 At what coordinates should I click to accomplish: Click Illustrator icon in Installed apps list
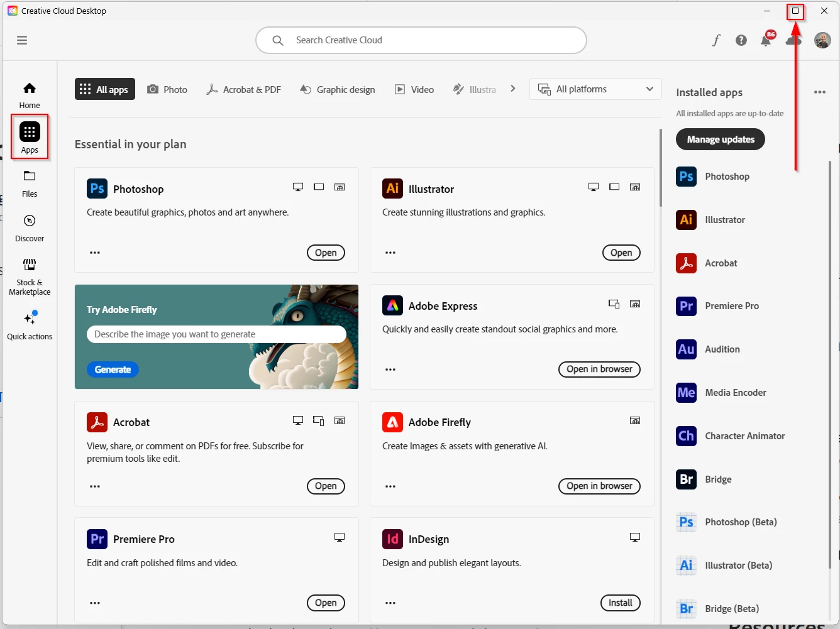tap(686, 220)
